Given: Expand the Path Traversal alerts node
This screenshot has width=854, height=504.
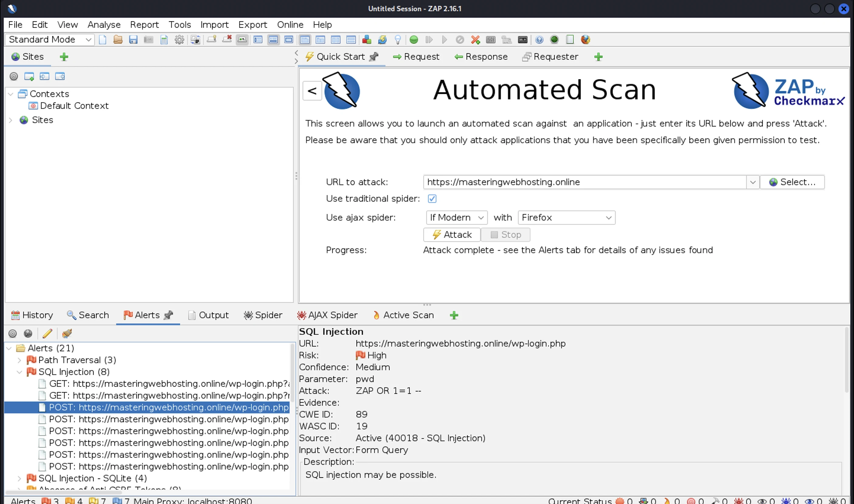Looking at the screenshot, I should tap(19, 360).
